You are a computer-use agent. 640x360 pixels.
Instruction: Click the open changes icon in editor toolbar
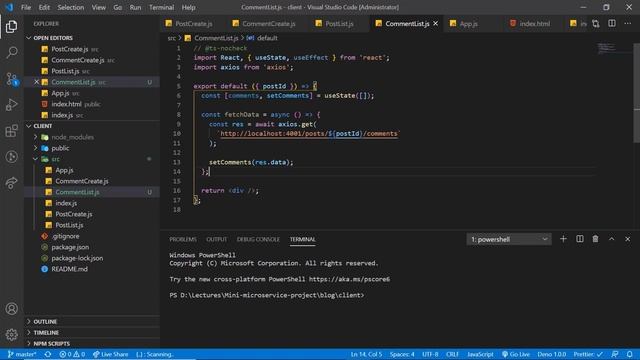(596, 24)
